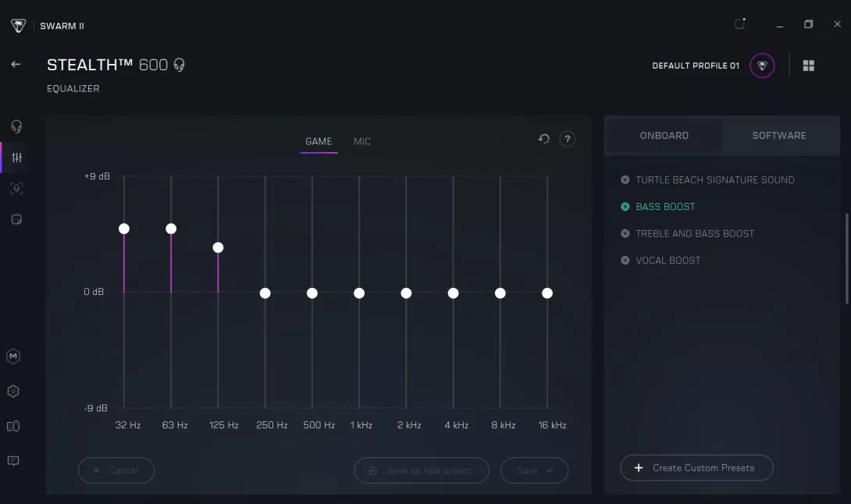The width and height of the screenshot is (851, 504).
Task: Click the Cancel button
Action: point(116,470)
